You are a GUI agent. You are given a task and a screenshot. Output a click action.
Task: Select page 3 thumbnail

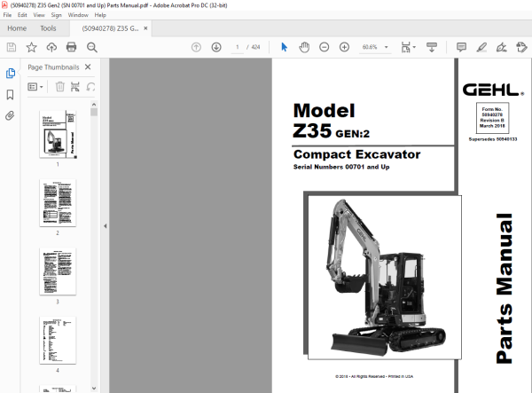[x=58, y=271]
